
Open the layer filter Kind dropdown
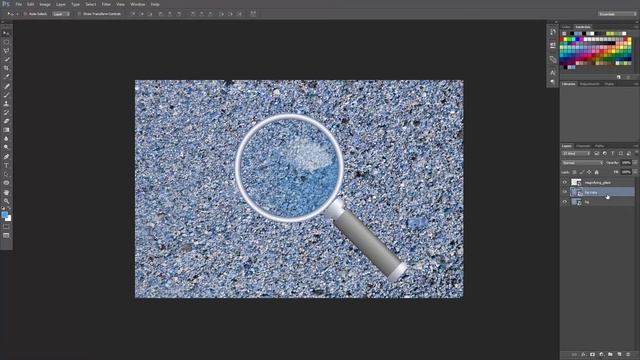coord(576,154)
